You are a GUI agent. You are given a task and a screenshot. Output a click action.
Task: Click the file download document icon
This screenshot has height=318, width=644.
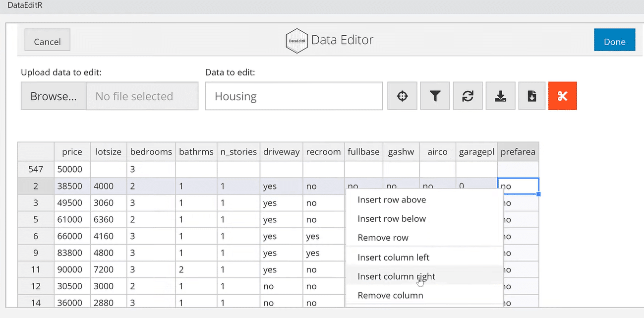click(532, 96)
